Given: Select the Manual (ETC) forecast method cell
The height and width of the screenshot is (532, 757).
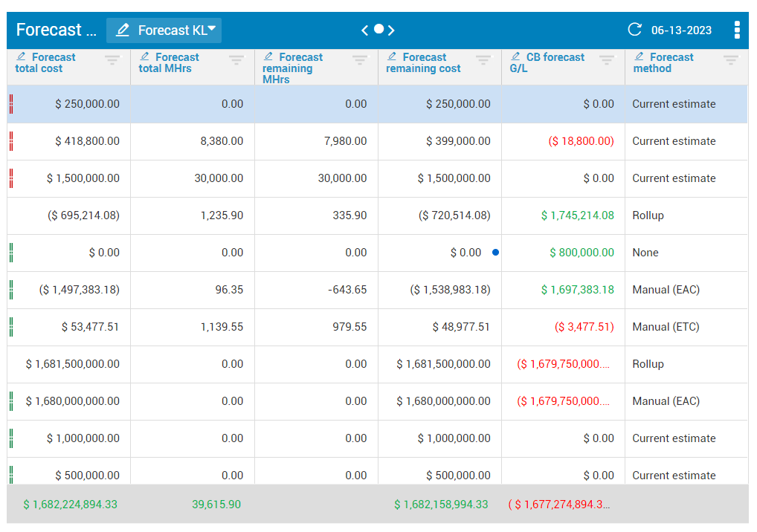Looking at the screenshot, I should coord(666,327).
